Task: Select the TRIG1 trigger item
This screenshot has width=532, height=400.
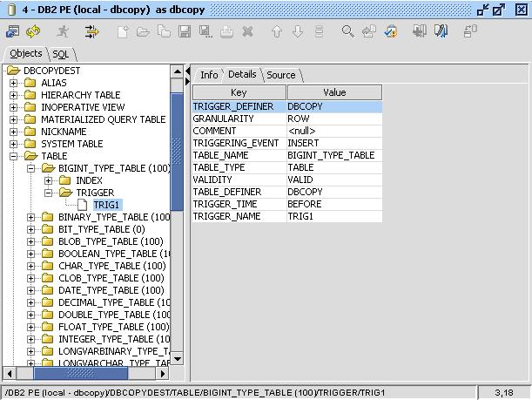Action: coord(106,205)
